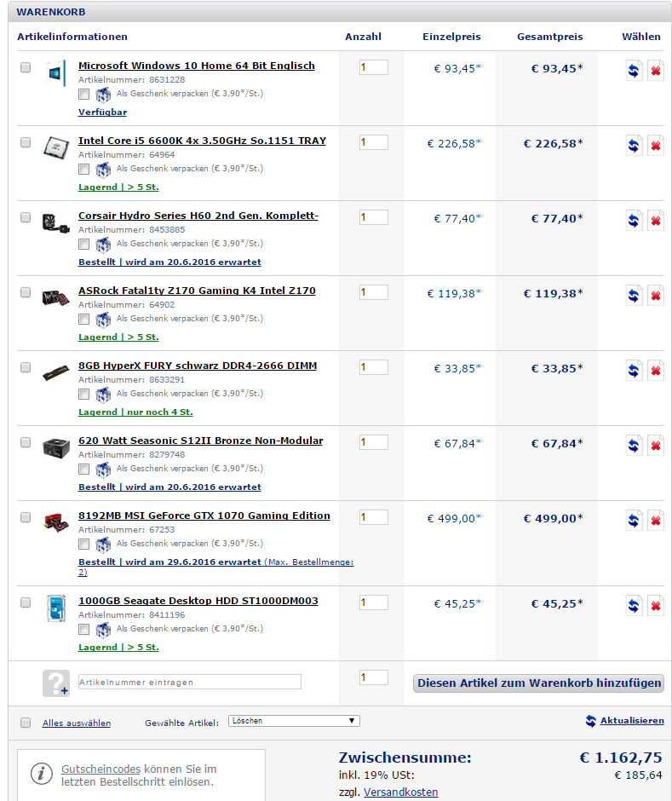Click refresh icon for 8GB HyperX FURY
Image resolution: width=672 pixels, height=801 pixels.
(634, 371)
